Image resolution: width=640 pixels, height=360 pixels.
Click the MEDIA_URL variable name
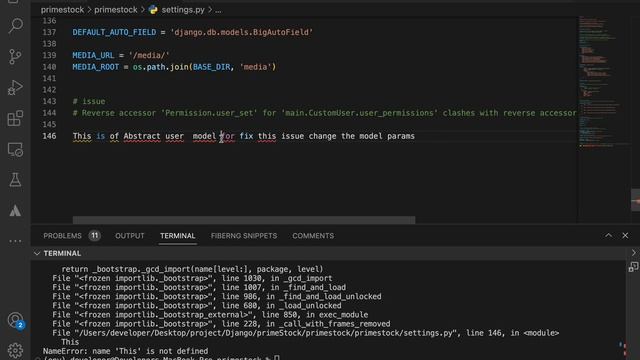(x=93, y=55)
